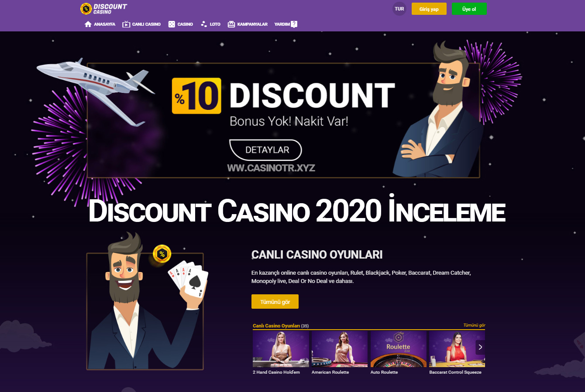Click the Casino dice icon
585x392 pixels.
click(172, 24)
